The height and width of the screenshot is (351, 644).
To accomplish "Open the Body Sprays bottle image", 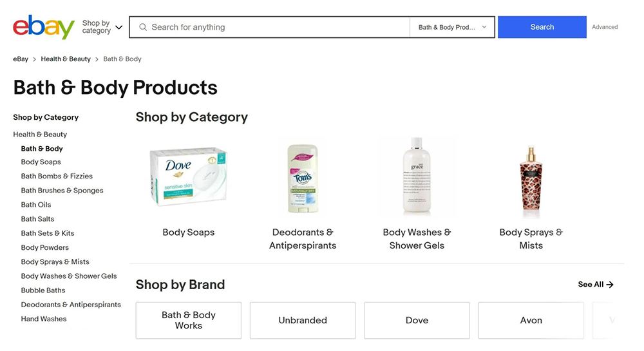I will point(531,181).
